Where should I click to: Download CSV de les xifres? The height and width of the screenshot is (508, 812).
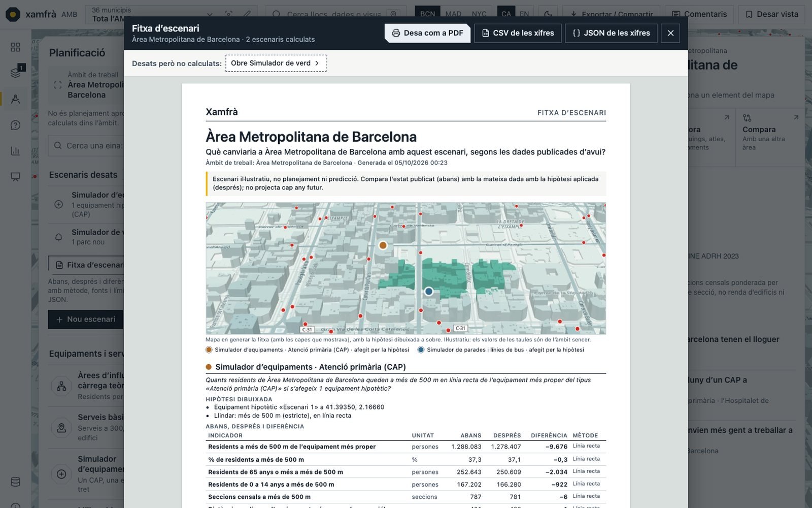(518, 33)
